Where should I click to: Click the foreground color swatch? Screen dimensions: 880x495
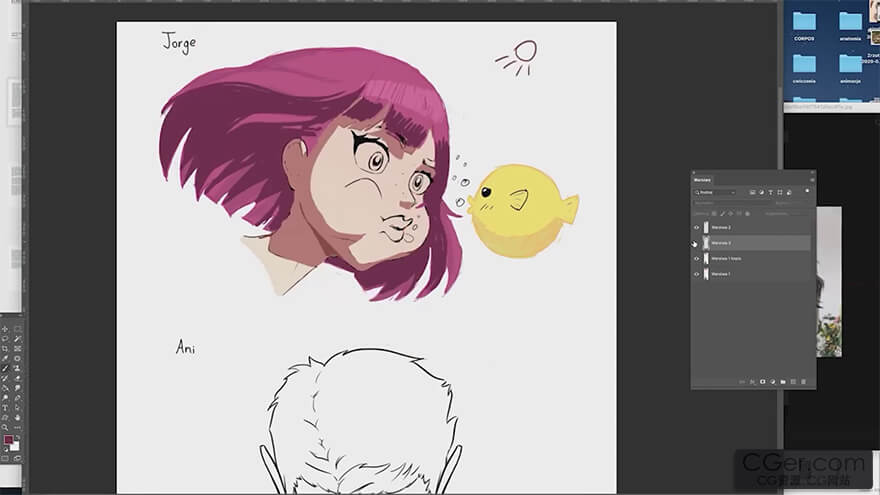(8, 440)
